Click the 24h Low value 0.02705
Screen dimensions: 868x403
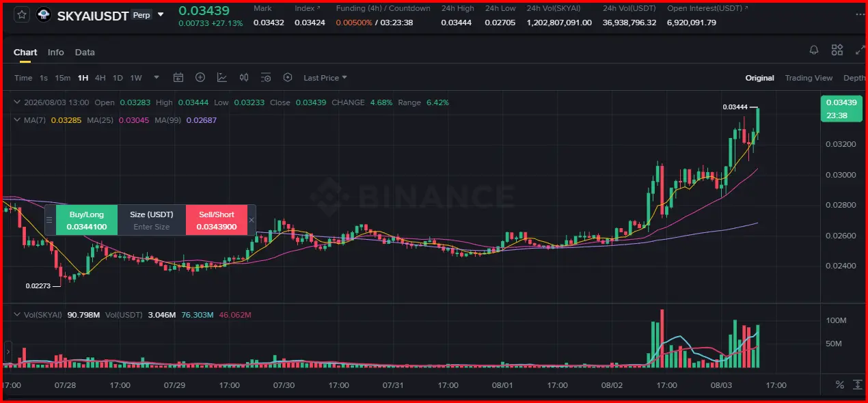(x=501, y=23)
